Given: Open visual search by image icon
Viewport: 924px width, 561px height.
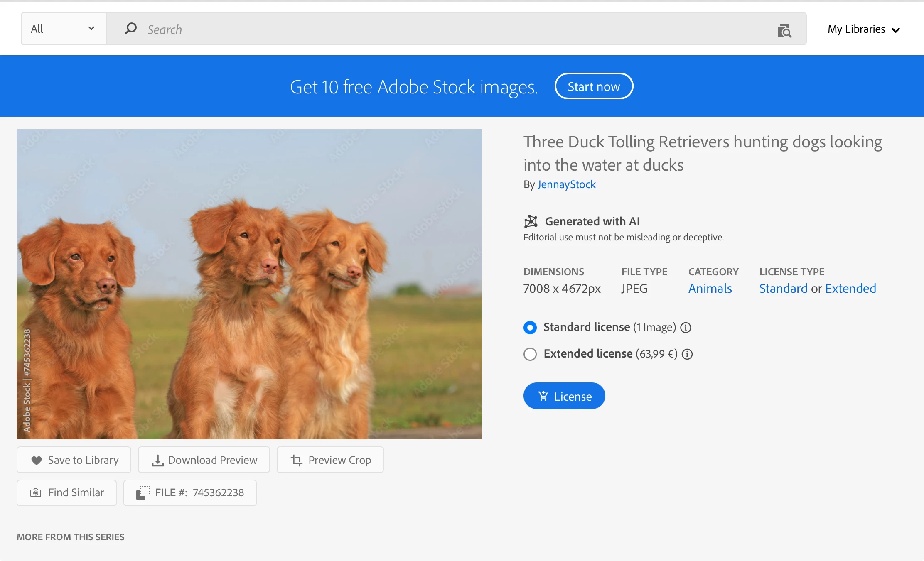Looking at the screenshot, I should tap(784, 30).
